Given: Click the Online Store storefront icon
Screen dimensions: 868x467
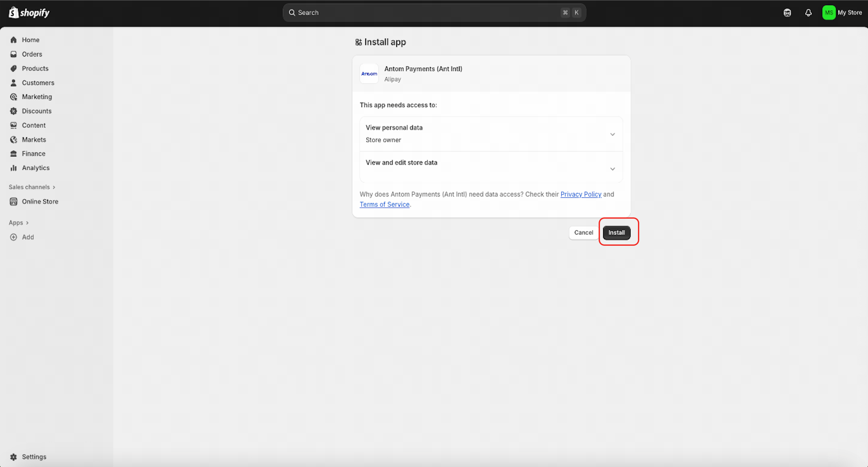Looking at the screenshot, I should point(14,201).
